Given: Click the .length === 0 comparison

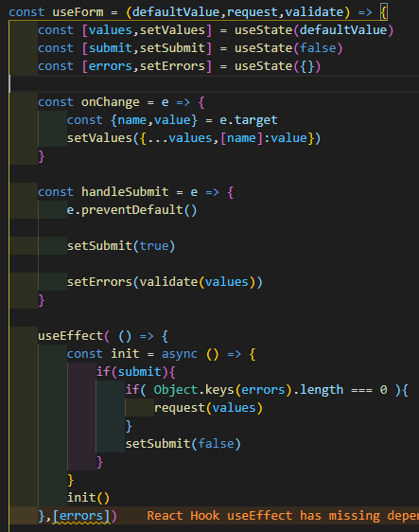Looking at the screenshot, I should (340, 390).
